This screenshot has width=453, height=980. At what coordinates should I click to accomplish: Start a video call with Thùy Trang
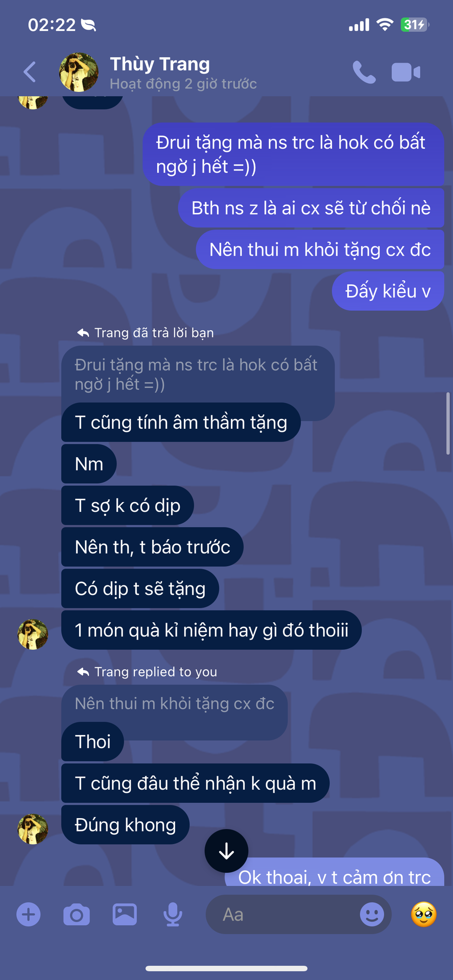coord(406,72)
